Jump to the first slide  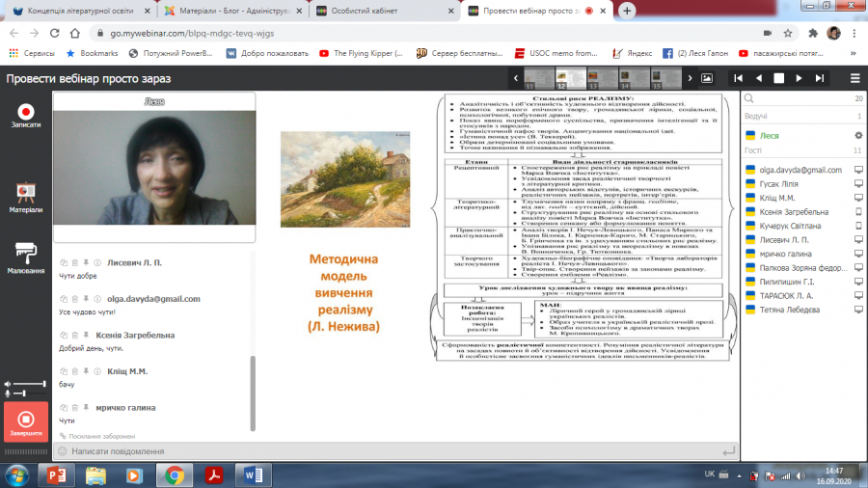pos(738,77)
